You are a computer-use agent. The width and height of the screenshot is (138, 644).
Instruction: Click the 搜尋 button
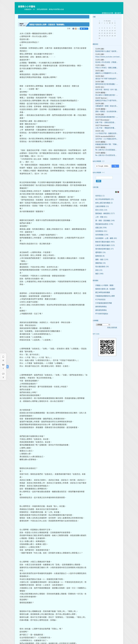point(98,181)
